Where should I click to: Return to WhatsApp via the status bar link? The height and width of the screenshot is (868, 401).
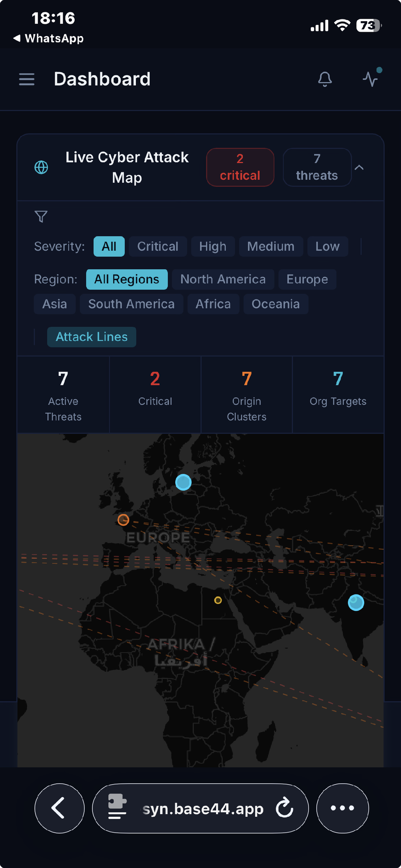click(x=49, y=38)
